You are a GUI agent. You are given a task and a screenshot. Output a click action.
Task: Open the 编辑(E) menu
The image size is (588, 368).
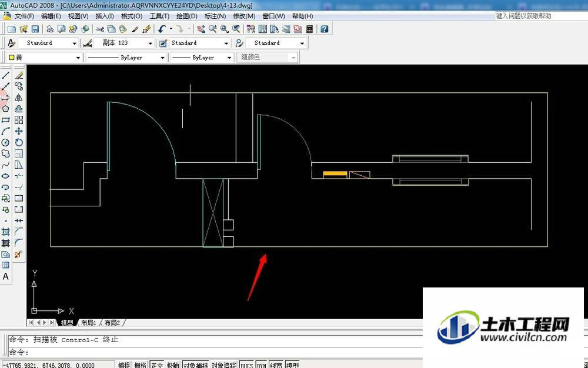point(51,16)
